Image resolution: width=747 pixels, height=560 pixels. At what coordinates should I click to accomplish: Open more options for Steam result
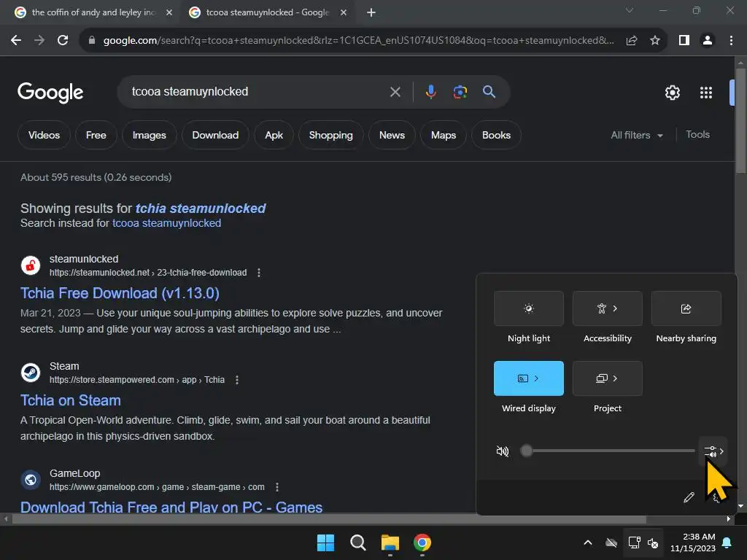pos(237,380)
